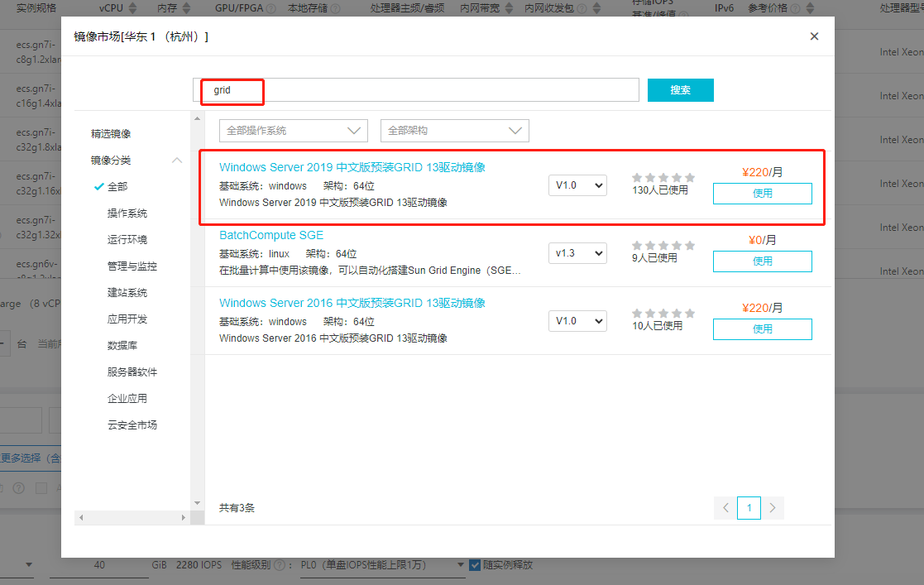Click the search field containing grid
This screenshot has height=585, width=924.
pyautogui.click(x=416, y=90)
